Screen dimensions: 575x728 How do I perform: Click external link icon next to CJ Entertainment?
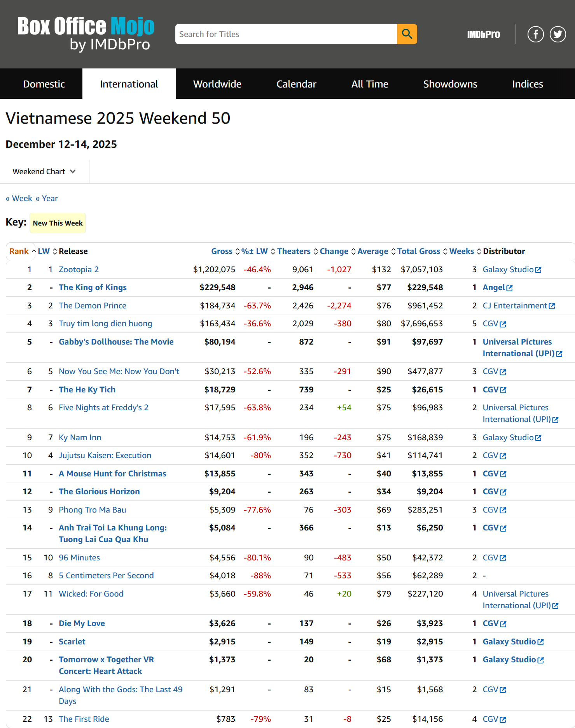(552, 306)
